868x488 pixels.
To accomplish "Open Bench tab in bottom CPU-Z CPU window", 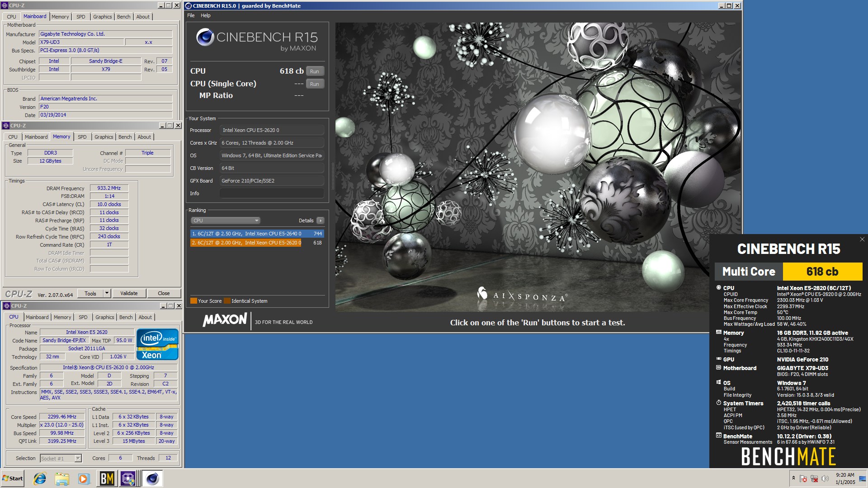I will point(126,317).
